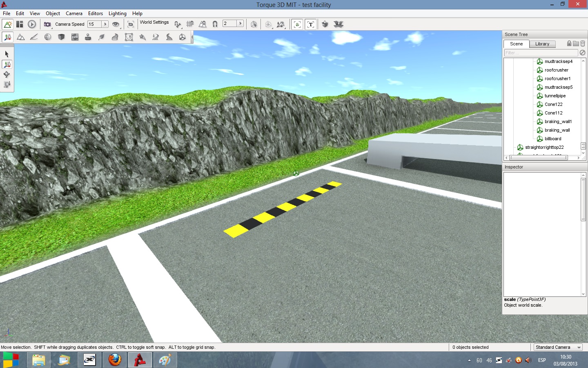Screen dimensions: 588x368
Task: Delete selection with Scene Tree trash icon
Action: point(583,43)
